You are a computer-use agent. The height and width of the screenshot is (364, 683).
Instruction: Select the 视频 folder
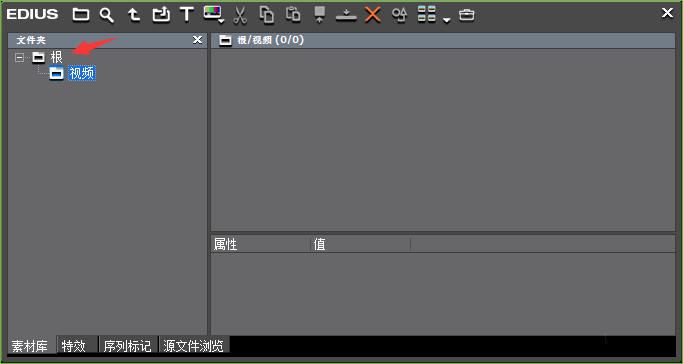82,73
